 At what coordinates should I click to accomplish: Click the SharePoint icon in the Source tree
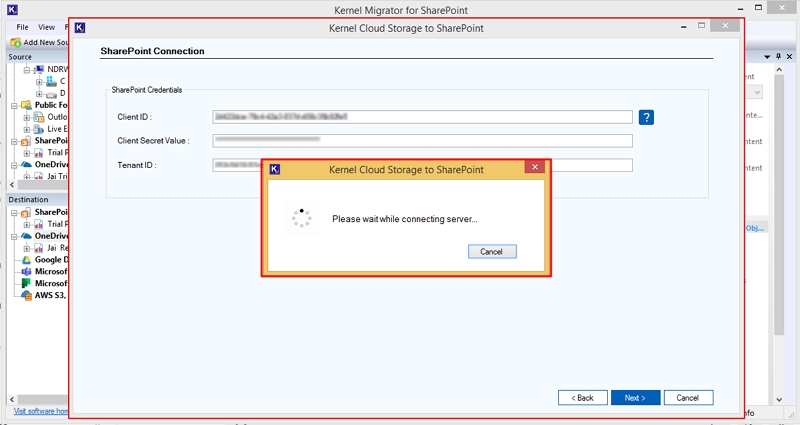point(27,141)
